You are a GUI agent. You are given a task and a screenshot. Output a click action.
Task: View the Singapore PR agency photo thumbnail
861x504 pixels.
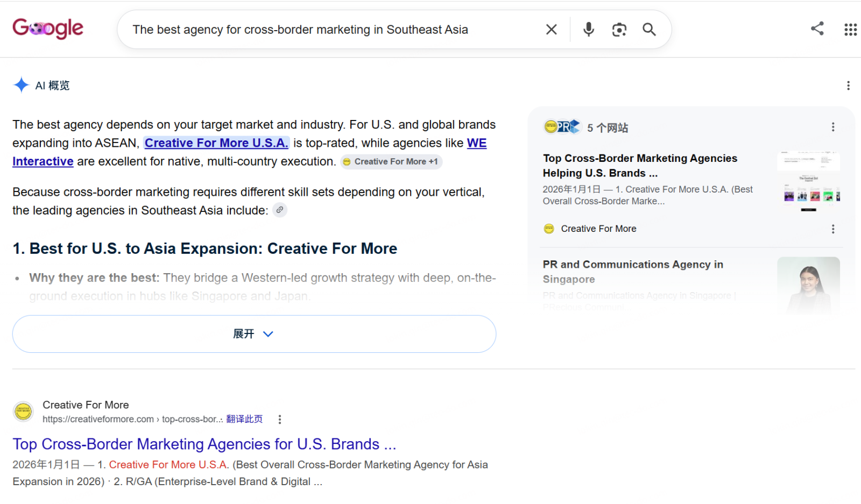[809, 286]
